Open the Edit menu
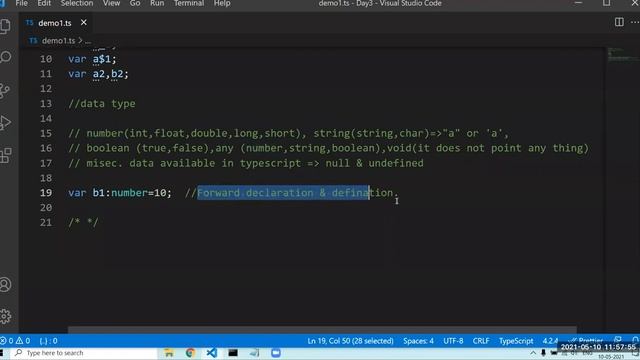The width and height of the screenshot is (640, 360). coord(44,3)
